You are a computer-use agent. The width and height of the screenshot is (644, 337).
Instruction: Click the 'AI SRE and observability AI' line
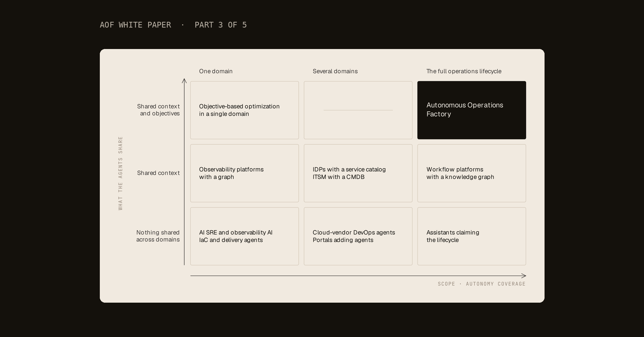pyautogui.click(x=236, y=233)
